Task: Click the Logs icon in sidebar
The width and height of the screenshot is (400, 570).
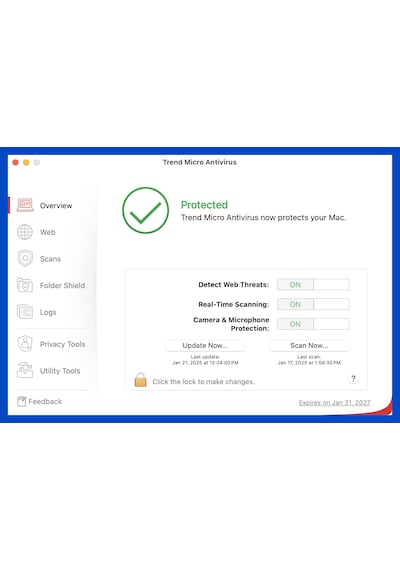Action: (25, 312)
